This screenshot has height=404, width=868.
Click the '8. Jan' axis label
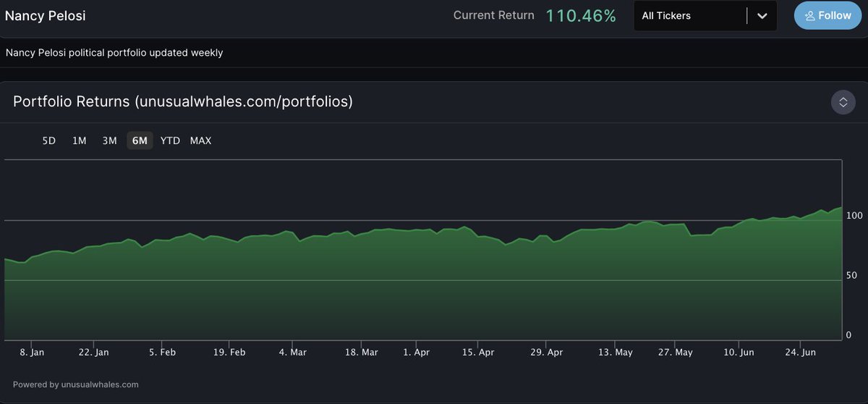32,352
